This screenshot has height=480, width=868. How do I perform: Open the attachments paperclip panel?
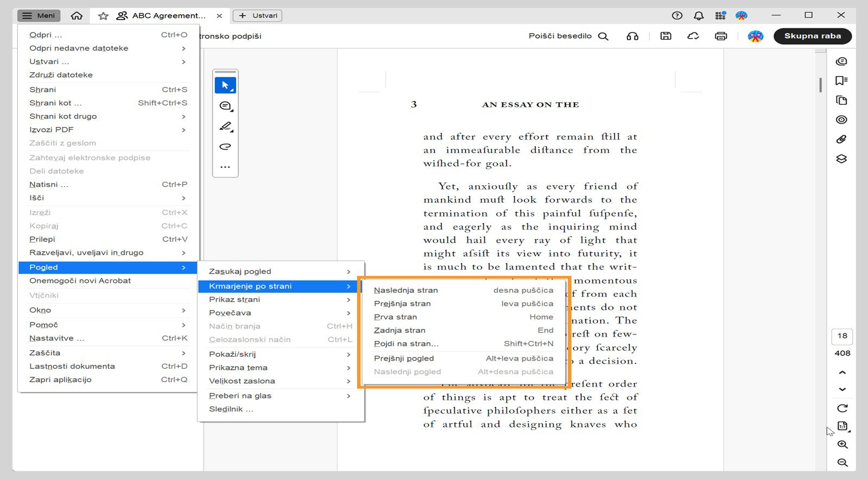[841, 140]
